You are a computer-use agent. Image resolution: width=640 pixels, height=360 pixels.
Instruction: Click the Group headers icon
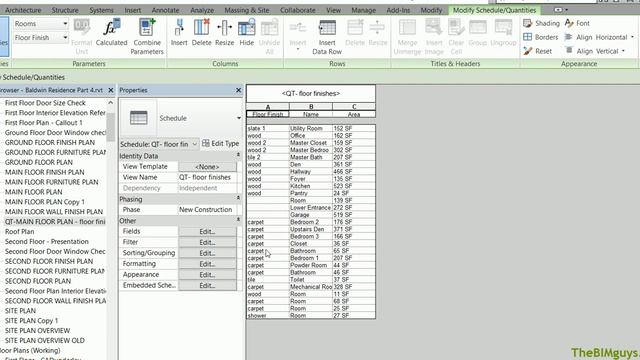tap(478, 27)
